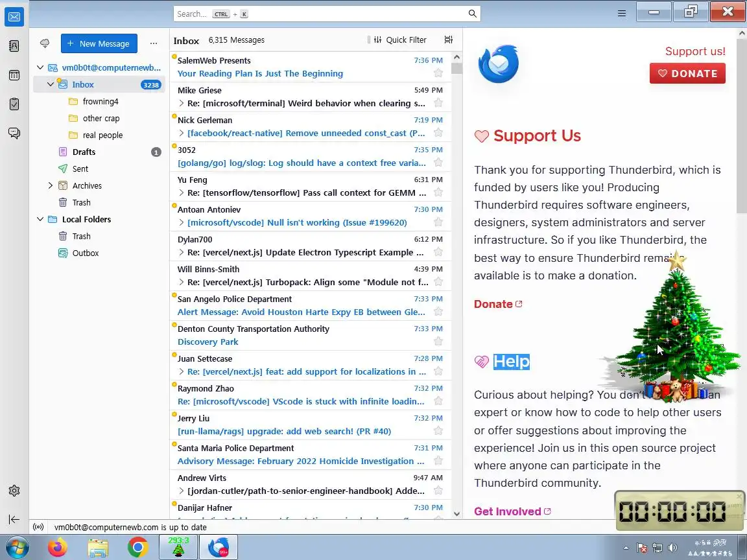Select the account Trash folder
Viewport: 747px width, 560px height.
[99, 202]
